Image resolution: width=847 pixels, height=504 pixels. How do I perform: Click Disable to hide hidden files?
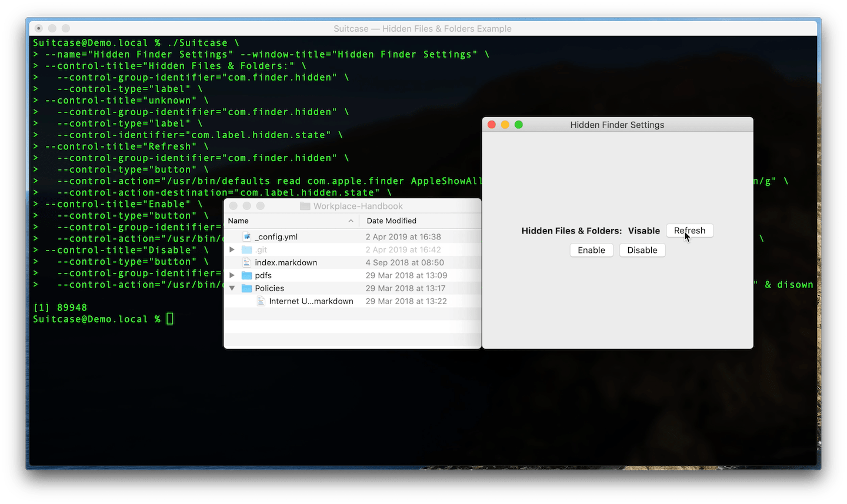(642, 250)
